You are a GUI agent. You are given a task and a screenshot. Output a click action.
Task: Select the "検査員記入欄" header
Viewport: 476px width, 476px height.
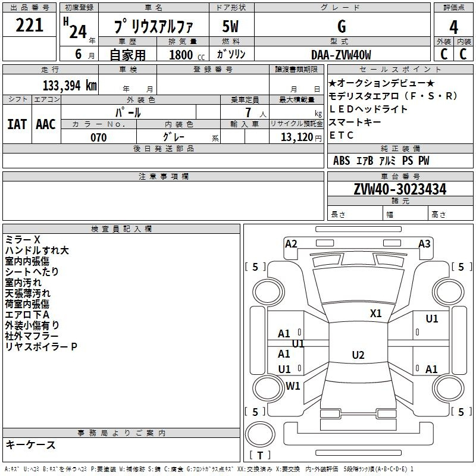click(x=121, y=229)
